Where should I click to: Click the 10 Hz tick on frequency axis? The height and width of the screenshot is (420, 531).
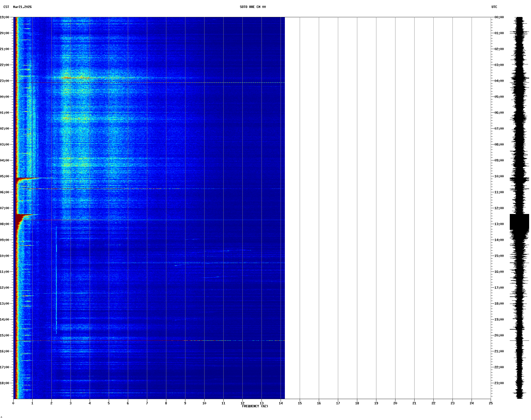[x=204, y=403]
